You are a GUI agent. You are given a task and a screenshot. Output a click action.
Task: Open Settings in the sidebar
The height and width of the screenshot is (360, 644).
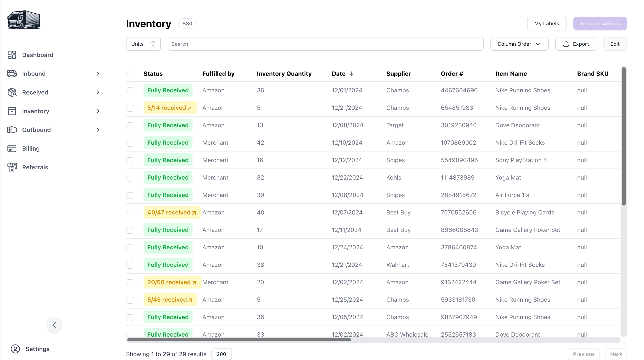tap(37, 349)
